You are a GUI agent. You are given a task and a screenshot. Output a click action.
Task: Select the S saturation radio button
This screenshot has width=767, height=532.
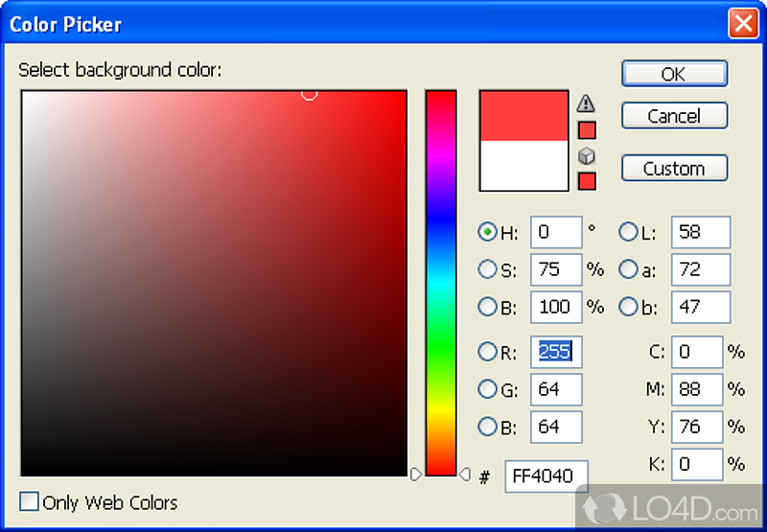(487, 269)
